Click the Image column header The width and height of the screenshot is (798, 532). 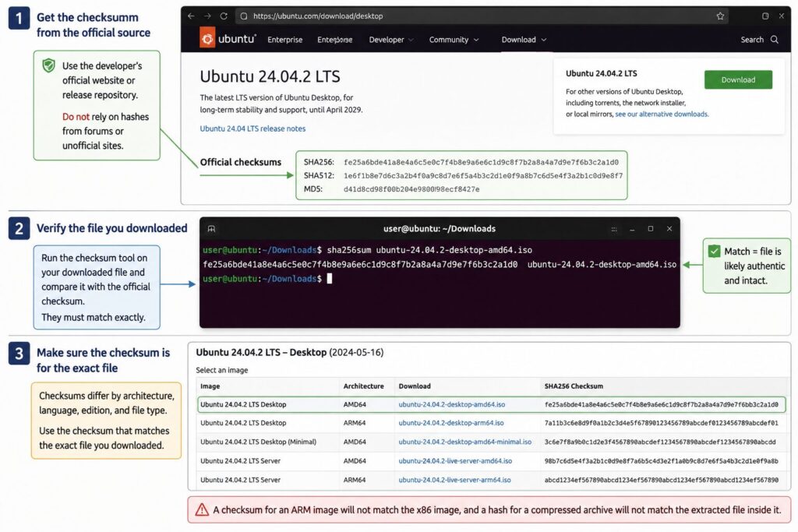(210, 386)
